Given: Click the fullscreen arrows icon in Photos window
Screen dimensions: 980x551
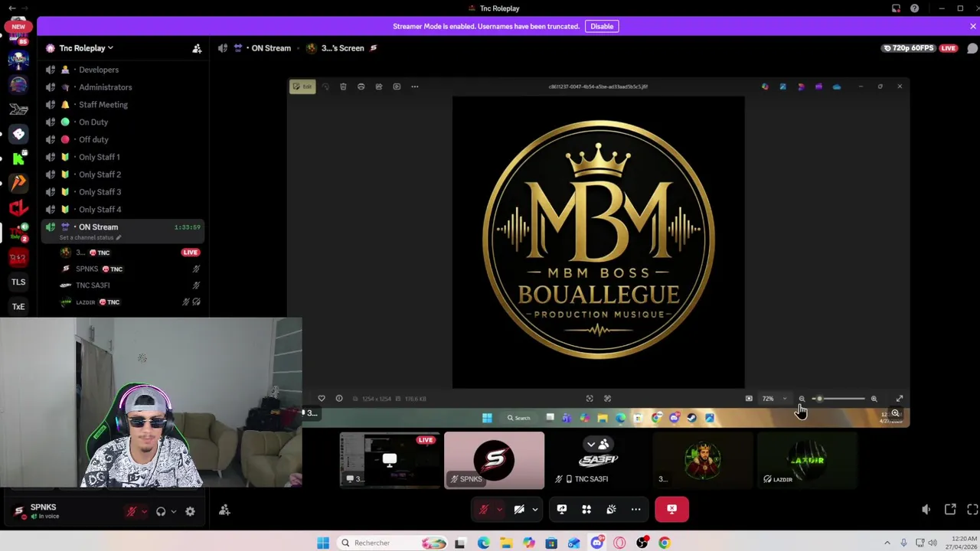Looking at the screenshot, I should (900, 399).
